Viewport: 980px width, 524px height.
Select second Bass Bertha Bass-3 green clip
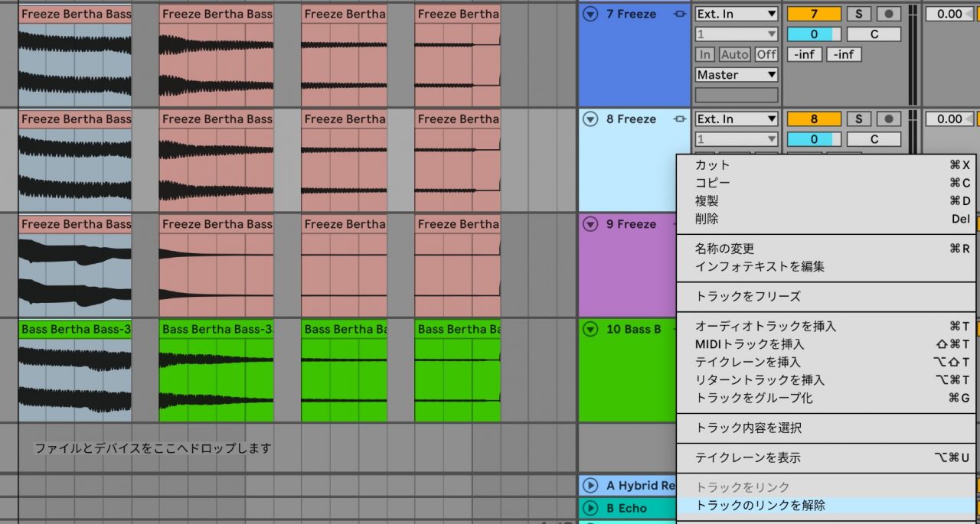[217, 370]
